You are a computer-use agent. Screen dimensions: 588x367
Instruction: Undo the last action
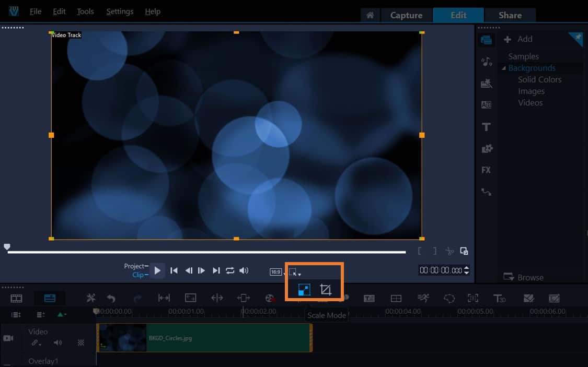click(111, 298)
